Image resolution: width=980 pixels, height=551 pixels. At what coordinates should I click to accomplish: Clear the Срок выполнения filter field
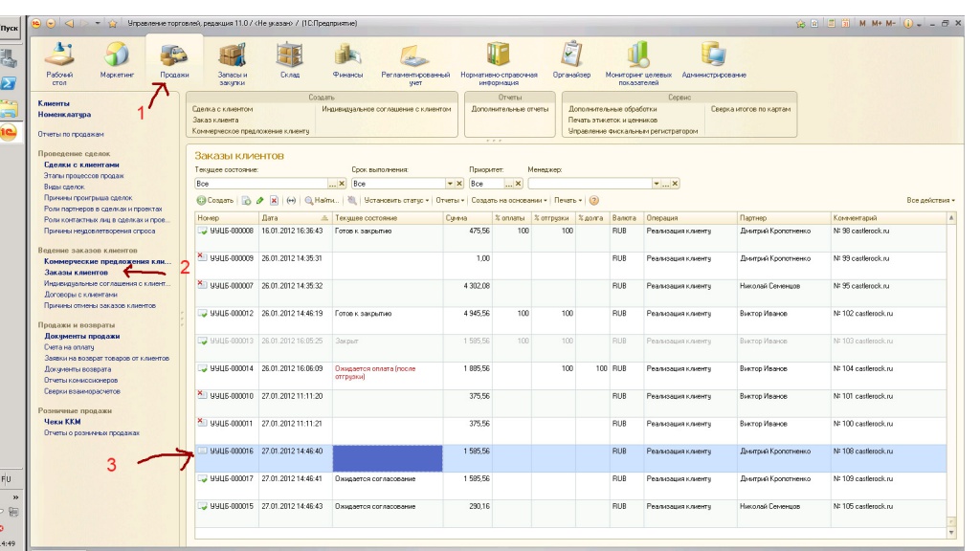(459, 184)
